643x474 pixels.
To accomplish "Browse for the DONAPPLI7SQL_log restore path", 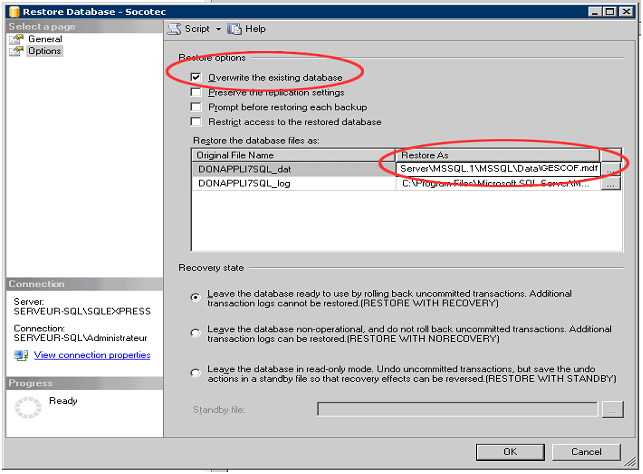I will coord(611,184).
